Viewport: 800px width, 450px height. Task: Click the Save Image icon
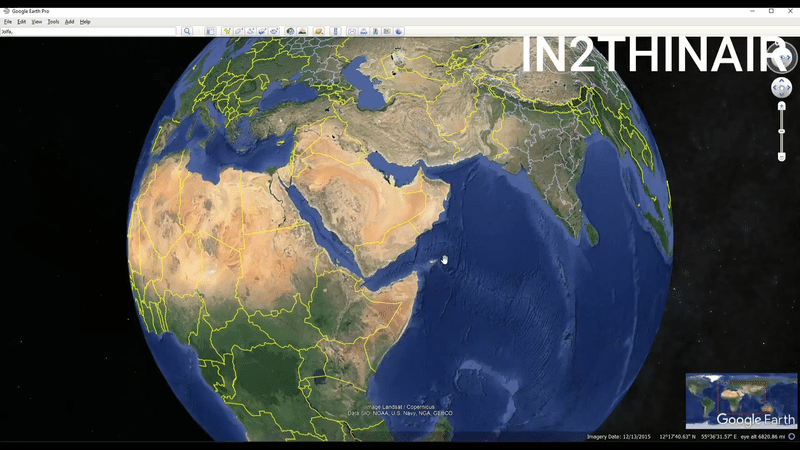coord(376,31)
